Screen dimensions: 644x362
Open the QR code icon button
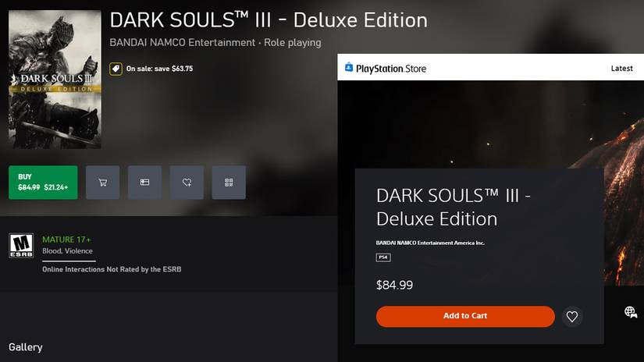click(229, 183)
